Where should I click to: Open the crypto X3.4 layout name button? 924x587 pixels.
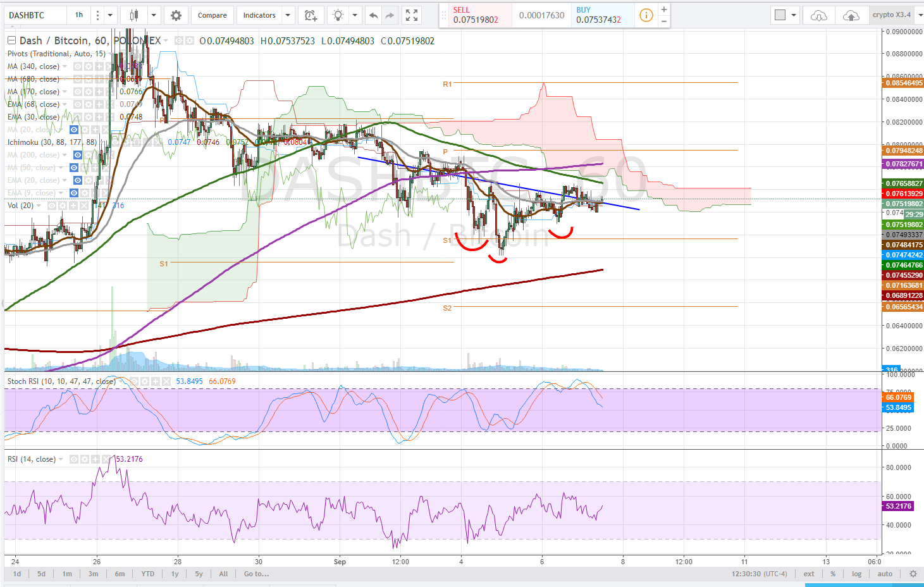(x=892, y=15)
